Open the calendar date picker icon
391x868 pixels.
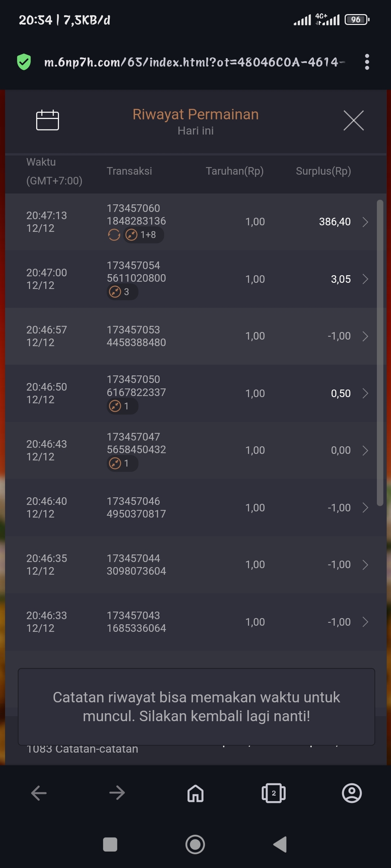pos(47,120)
